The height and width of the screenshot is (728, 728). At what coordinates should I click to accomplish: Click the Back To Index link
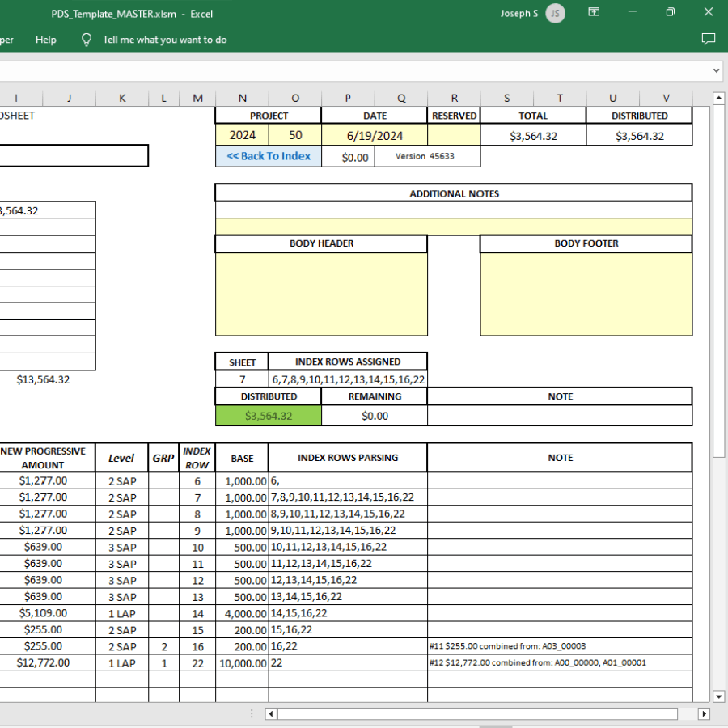pyautogui.click(x=269, y=156)
